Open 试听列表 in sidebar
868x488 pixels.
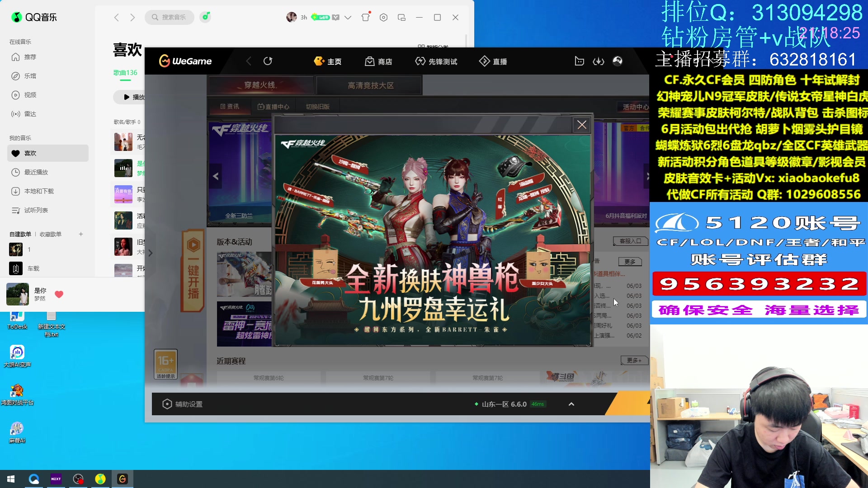pyautogui.click(x=48, y=210)
